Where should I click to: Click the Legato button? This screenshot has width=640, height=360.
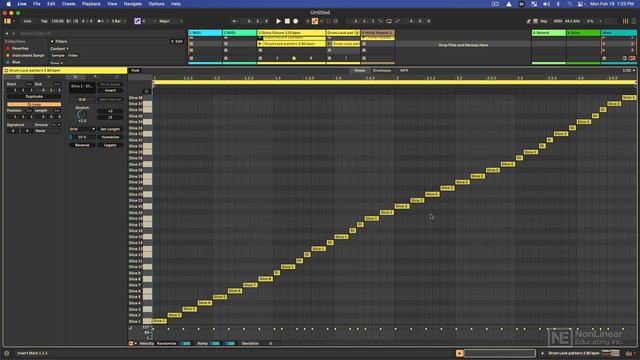[x=110, y=145]
